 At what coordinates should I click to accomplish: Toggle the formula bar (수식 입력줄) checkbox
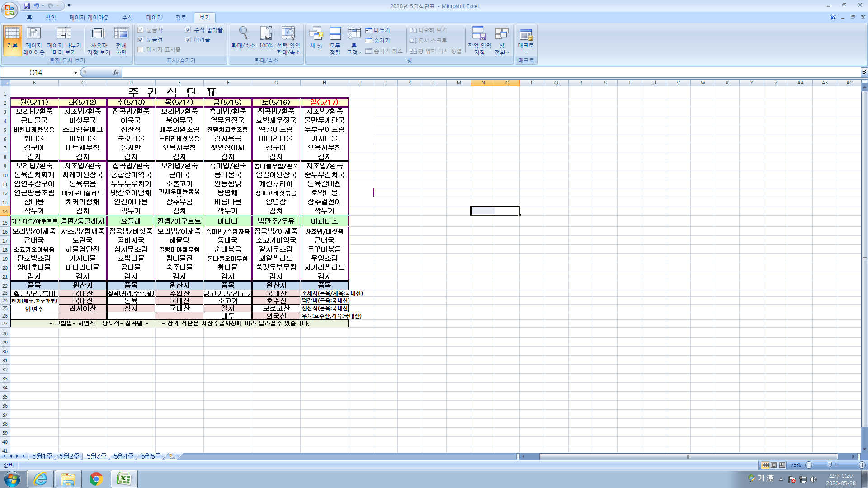188,30
